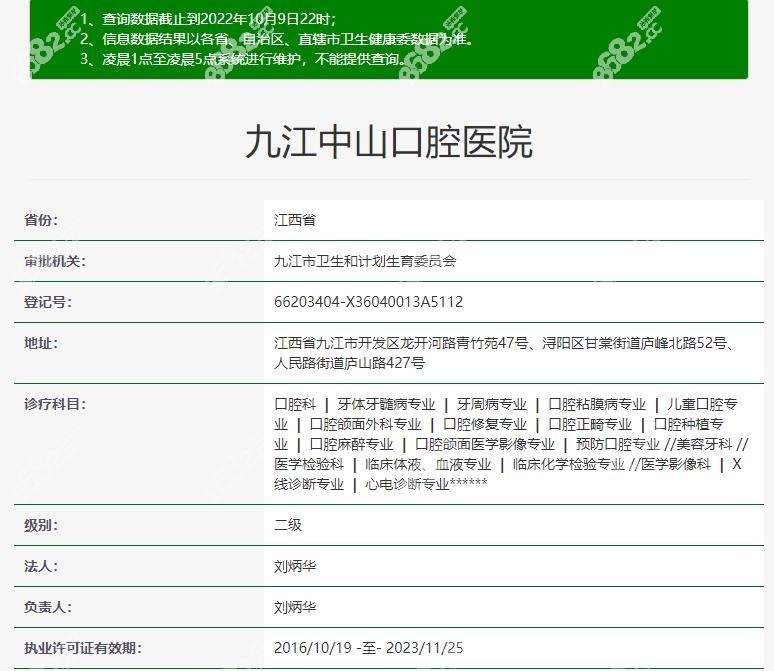Click notice line 3 about 系统进行维护
This screenshot has width=774, height=671.
coord(243,59)
